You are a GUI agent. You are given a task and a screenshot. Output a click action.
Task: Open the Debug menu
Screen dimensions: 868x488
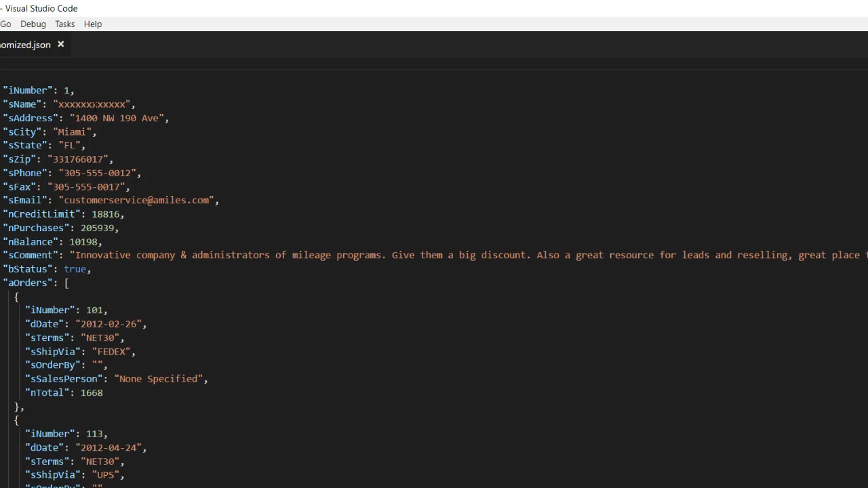coord(33,24)
